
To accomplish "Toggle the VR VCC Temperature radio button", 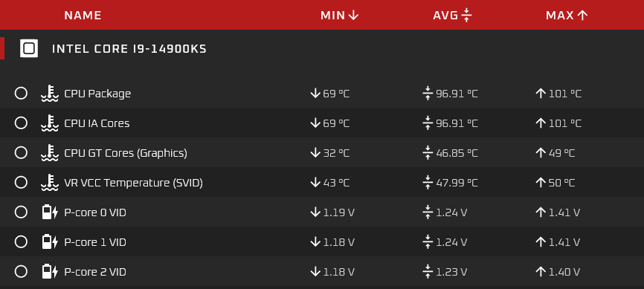I will pos(21,182).
